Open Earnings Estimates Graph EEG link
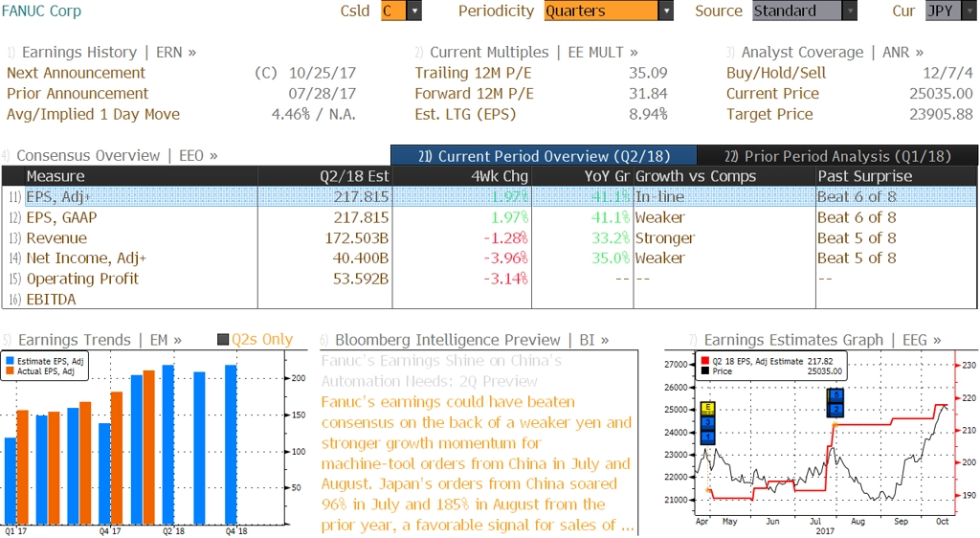The width and height of the screenshot is (980, 538). coord(822,340)
